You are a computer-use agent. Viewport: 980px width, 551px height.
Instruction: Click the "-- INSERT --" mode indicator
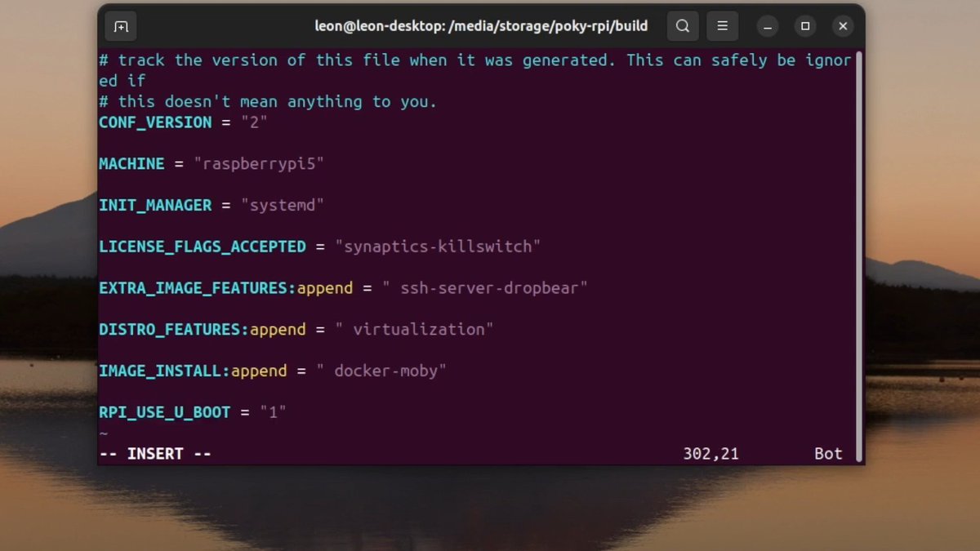point(155,454)
